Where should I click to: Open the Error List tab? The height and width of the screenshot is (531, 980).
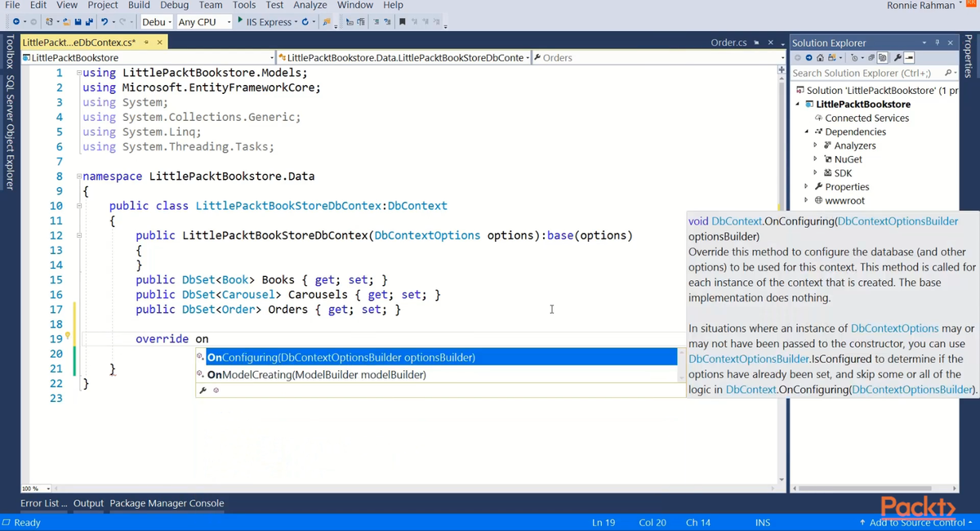click(44, 503)
